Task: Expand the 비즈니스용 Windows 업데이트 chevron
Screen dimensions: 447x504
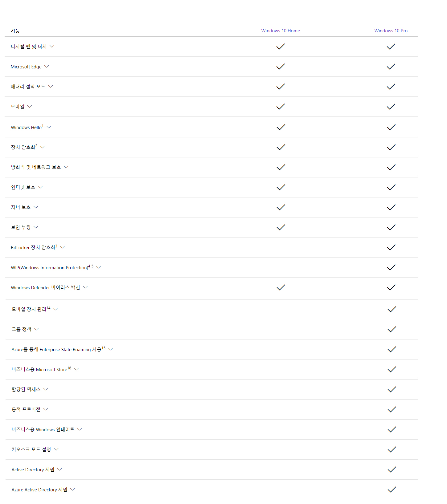Action: tap(80, 429)
